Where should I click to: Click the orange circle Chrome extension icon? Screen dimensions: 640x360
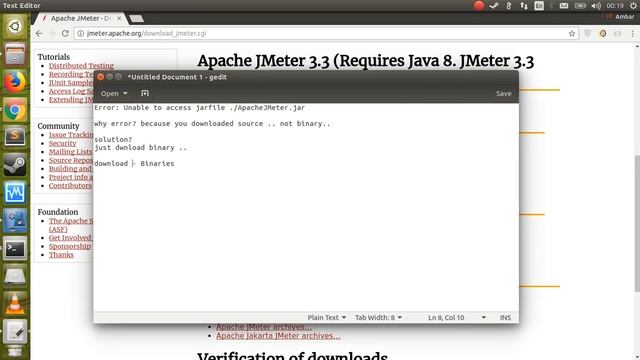602,33
